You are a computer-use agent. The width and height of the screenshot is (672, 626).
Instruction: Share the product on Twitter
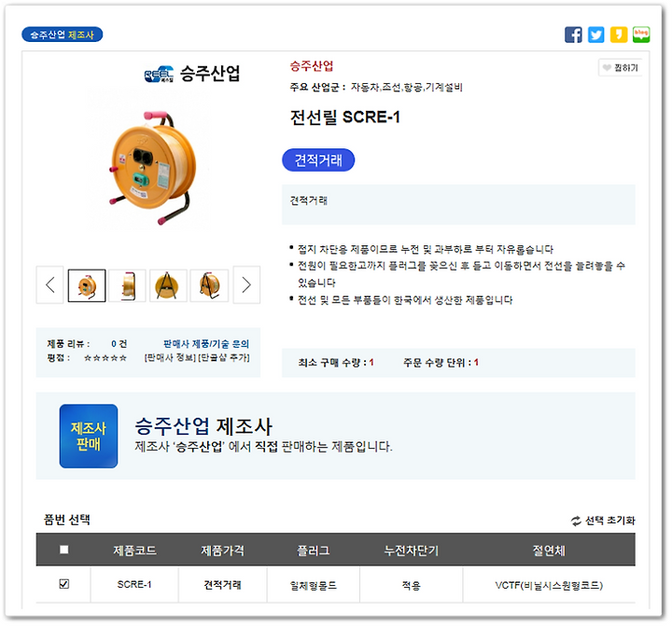pos(595,35)
